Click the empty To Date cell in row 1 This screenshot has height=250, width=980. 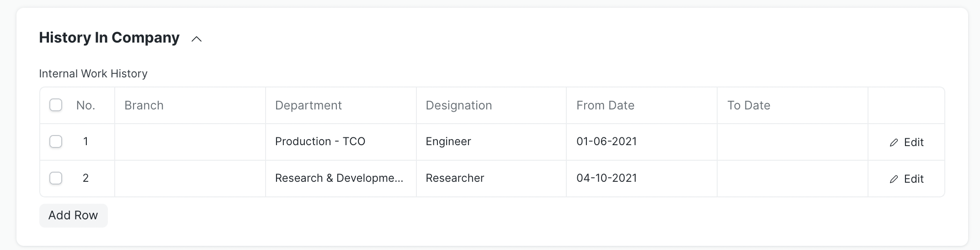(x=792, y=142)
